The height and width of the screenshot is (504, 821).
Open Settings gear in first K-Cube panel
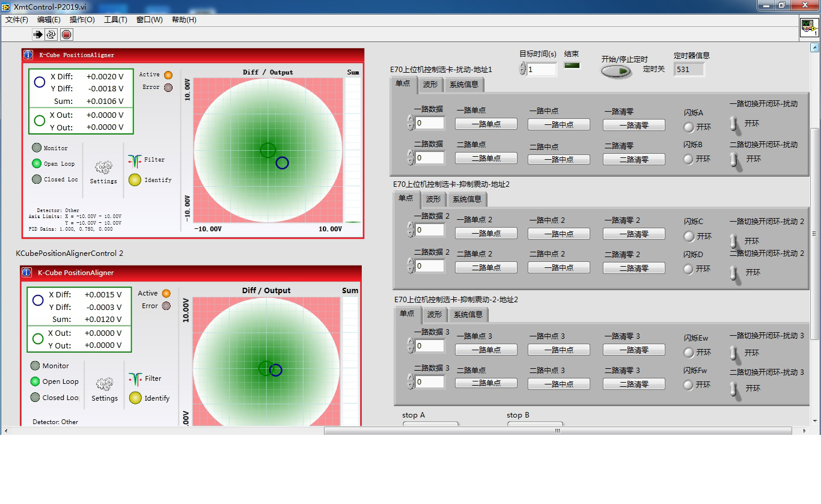(103, 168)
